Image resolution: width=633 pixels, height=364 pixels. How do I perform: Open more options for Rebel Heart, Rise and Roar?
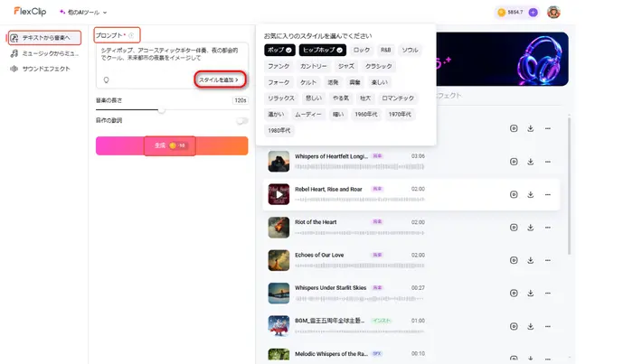(548, 195)
